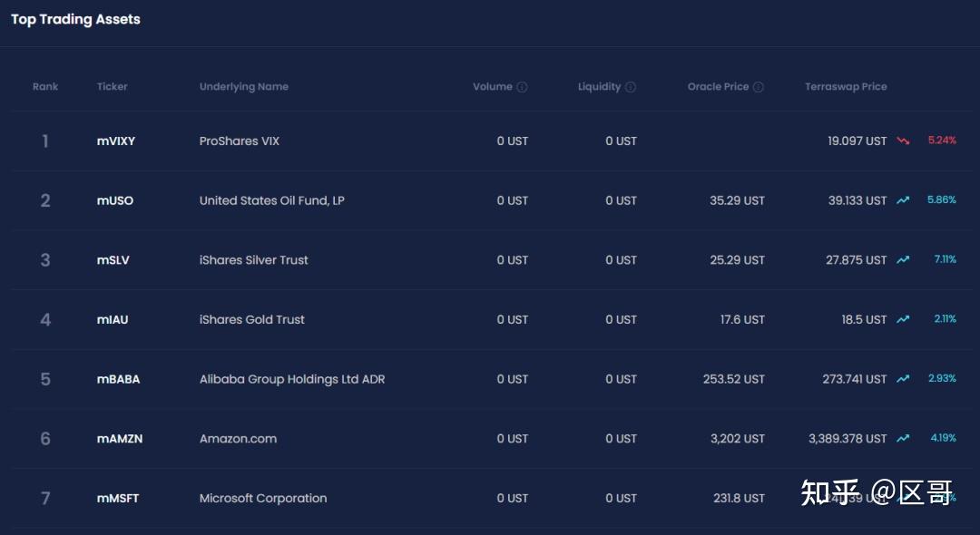Click the mVIXY downward trend icon

tap(903, 141)
